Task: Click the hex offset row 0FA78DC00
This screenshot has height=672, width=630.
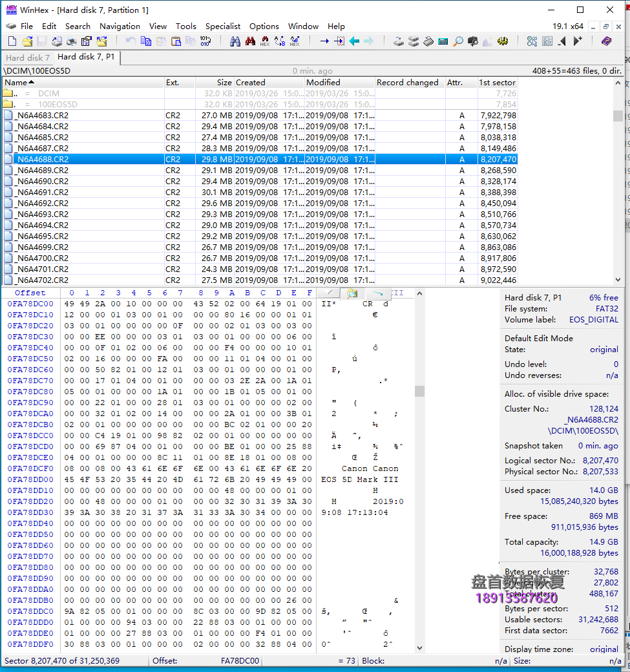Action: coord(30,304)
